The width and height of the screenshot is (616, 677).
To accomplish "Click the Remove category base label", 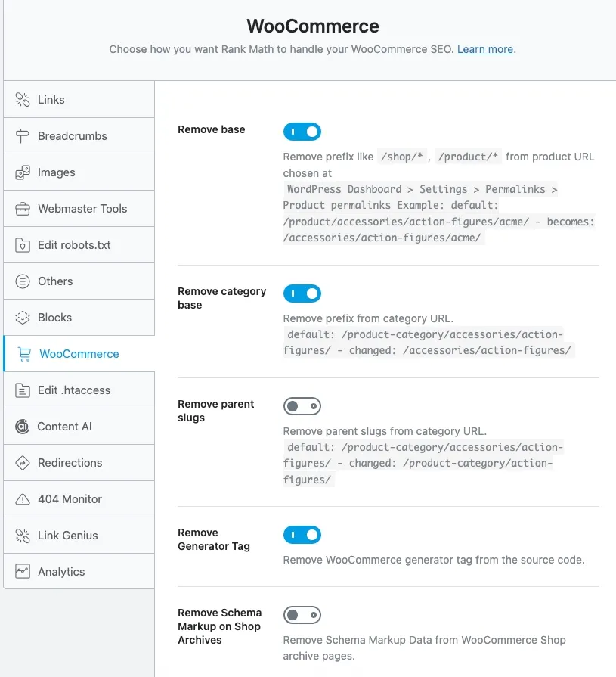I will tap(221, 298).
